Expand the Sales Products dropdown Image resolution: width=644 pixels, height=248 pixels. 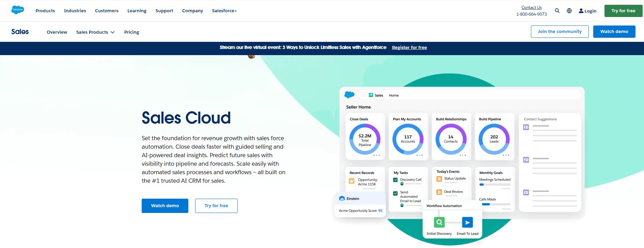coord(95,32)
